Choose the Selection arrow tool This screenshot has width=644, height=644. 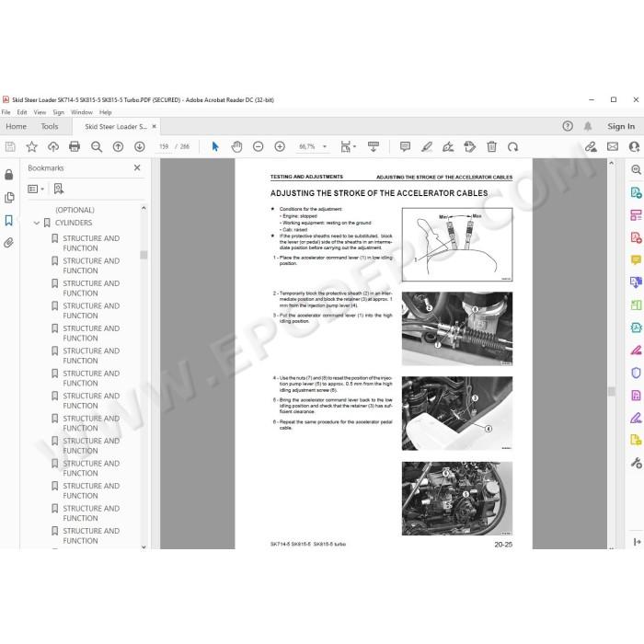(x=215, y=146)
